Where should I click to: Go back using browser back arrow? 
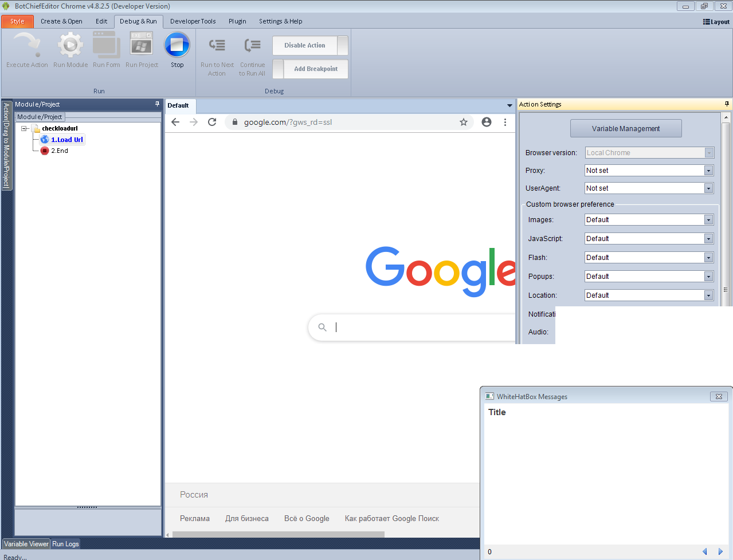click(175, 122)
